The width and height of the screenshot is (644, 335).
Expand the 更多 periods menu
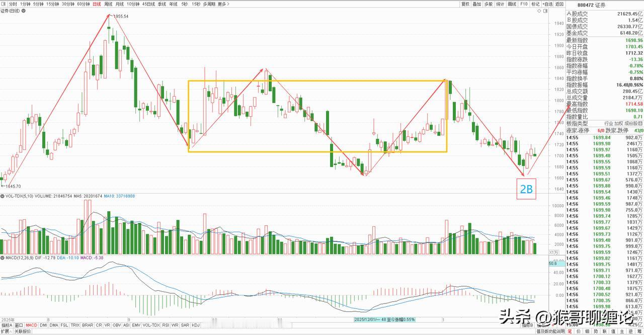pos(223,4)
